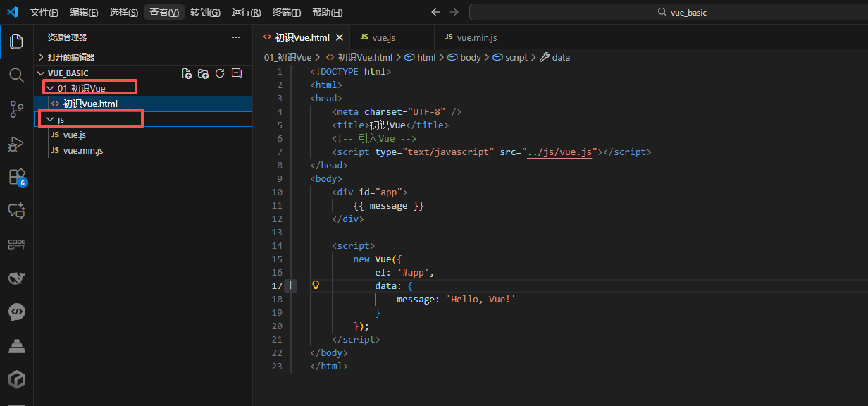Close the 初识Vue.html tab
This screenshot has height=406, width=868.
339,37
